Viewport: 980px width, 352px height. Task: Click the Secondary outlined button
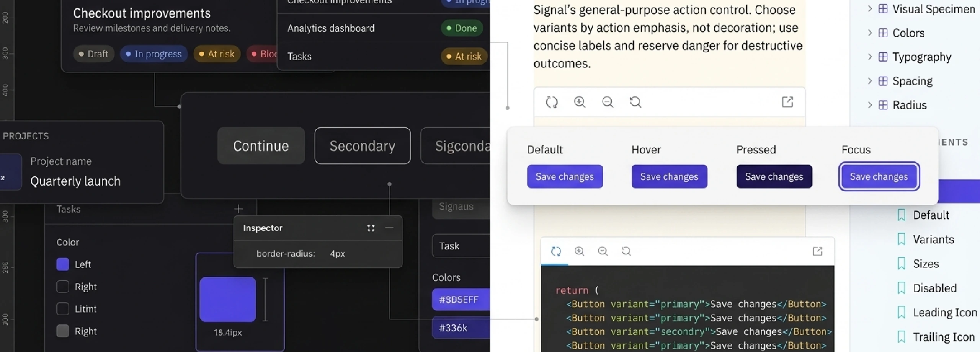(363, 146)
